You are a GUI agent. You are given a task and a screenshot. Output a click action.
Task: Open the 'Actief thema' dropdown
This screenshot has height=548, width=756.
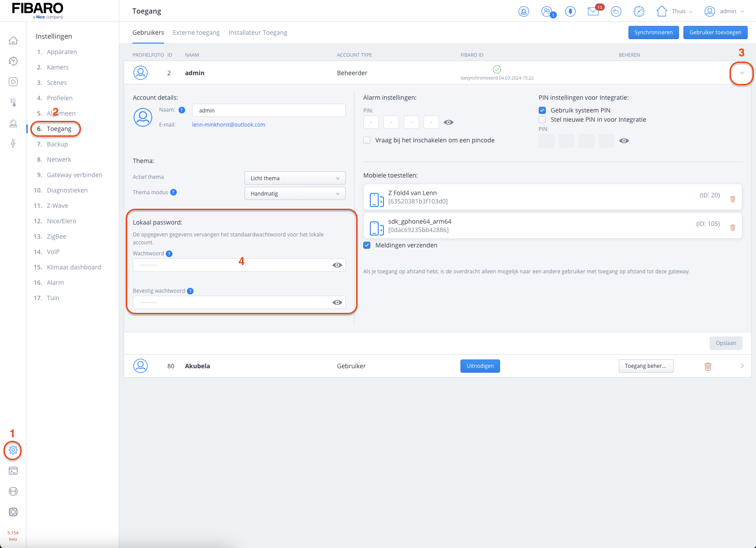point(295,178)
